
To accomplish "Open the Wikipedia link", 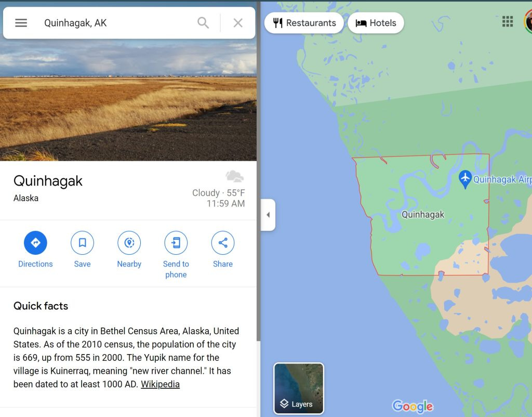I will pos(160,384).
